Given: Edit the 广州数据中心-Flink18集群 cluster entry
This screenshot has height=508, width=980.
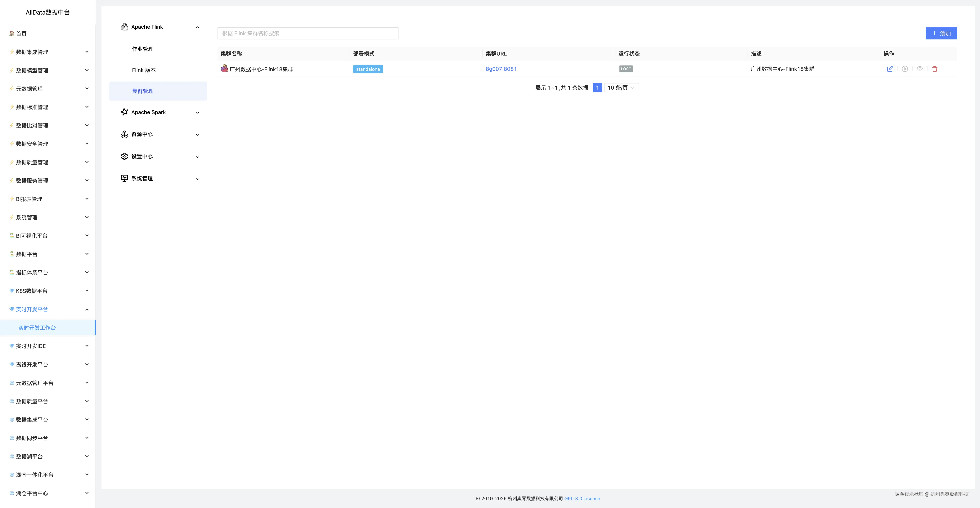Looking at the screenshot, I should click(890, 69).
